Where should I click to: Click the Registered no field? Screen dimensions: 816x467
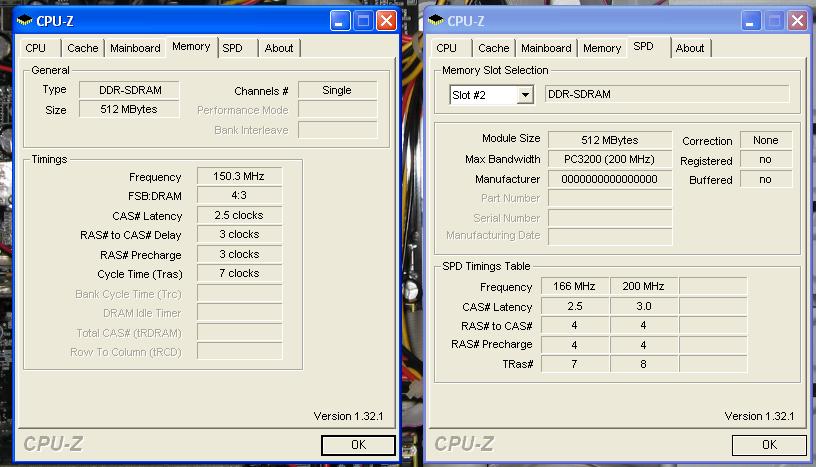tap(766, 159)
